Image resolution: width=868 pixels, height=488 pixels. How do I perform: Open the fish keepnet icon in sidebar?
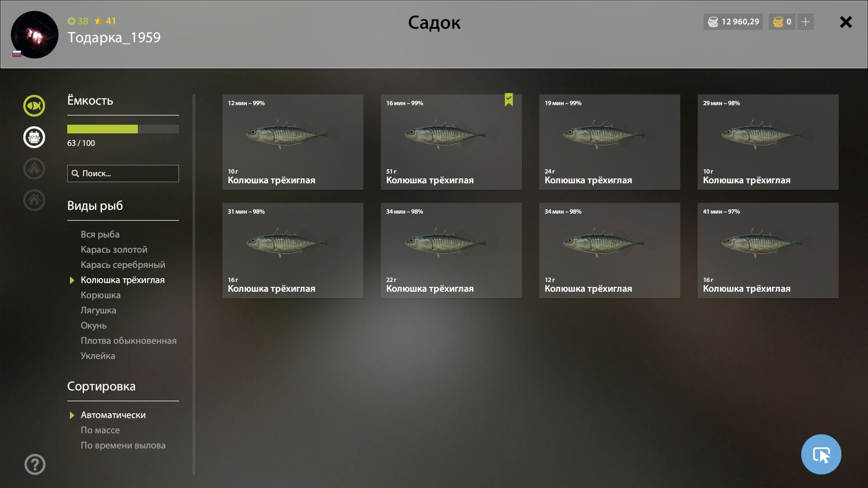[x=34, y=106]
